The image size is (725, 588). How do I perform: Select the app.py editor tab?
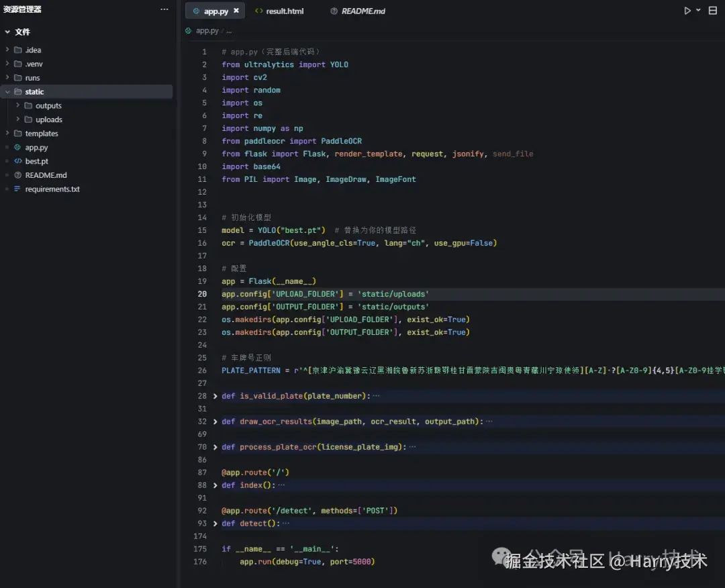pos(215,11)
